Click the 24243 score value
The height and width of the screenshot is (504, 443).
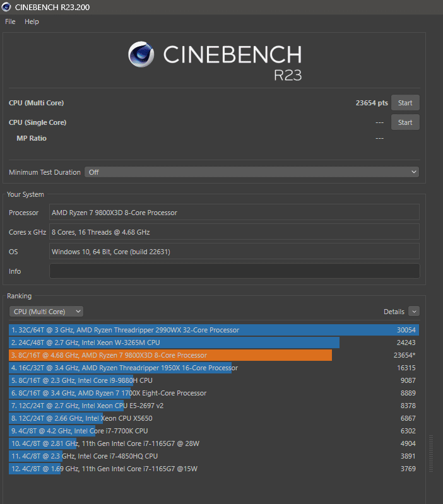[x=406, y=343]
